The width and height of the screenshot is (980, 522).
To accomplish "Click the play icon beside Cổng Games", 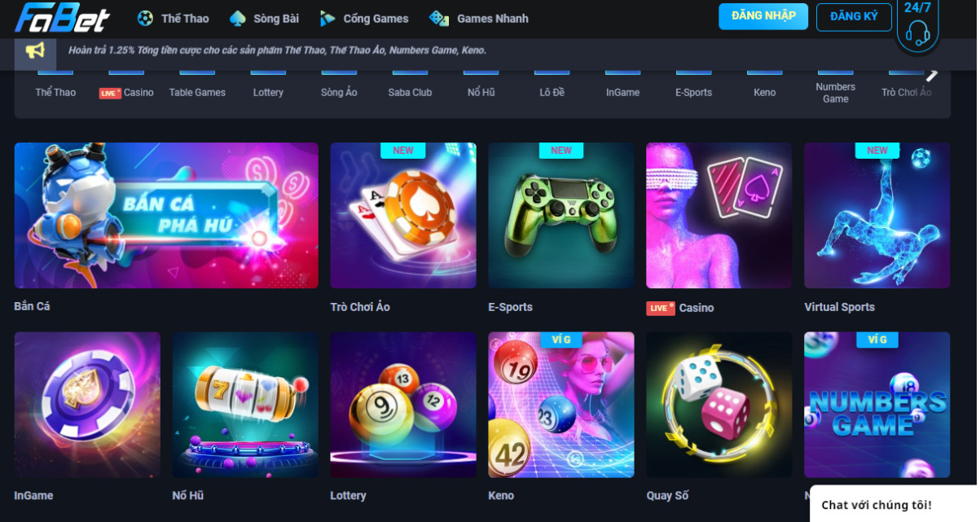I will [x=327, y=18].
